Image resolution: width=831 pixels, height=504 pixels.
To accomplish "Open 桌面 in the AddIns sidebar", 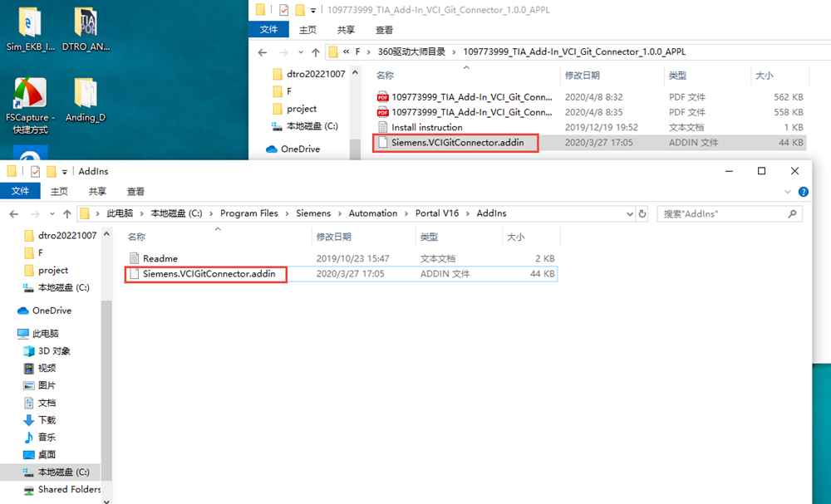I will [x=40, y=455].
